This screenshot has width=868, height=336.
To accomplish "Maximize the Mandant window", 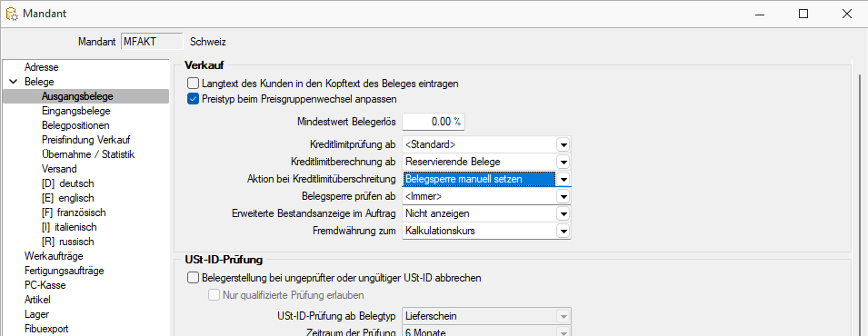I will click(803, 14).
